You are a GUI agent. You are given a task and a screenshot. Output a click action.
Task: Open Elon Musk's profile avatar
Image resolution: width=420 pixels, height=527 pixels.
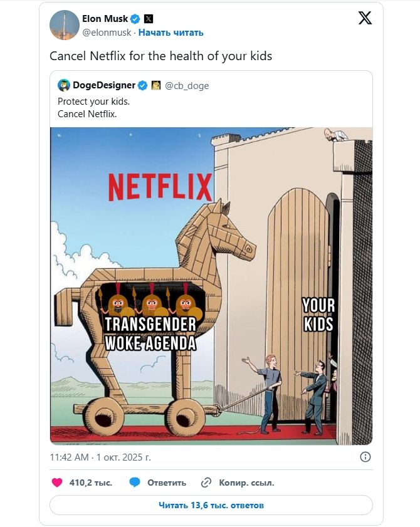click(64, 25)
